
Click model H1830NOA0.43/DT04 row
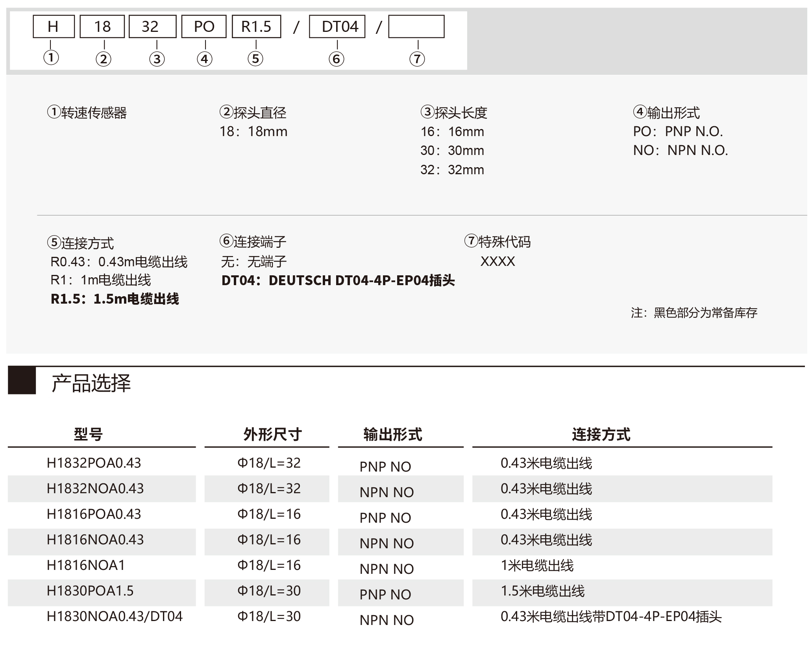(x=115, y=616)
